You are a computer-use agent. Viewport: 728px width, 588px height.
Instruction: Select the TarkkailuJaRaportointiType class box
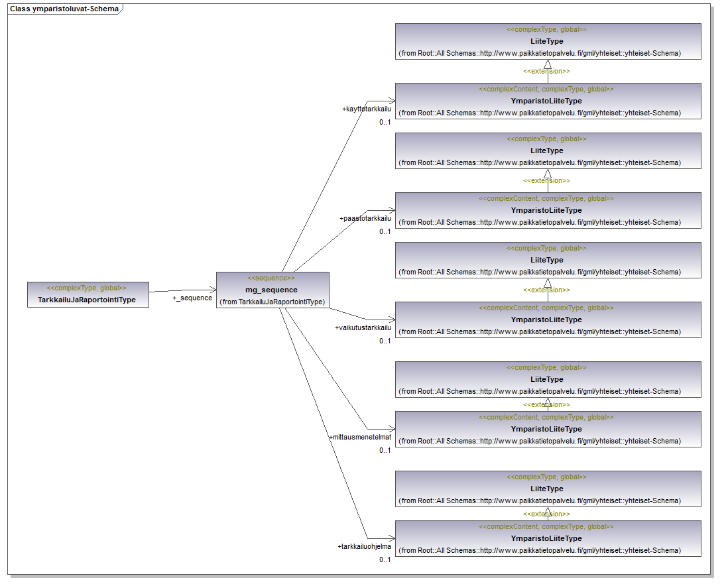(x=87, y=295)
